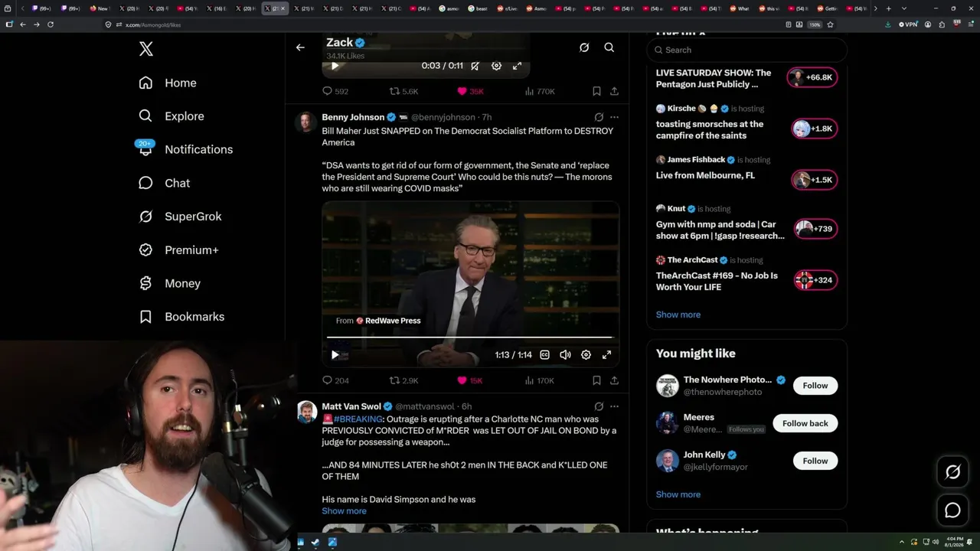Unlike the post with 35K likes
The width and height of the screenshot is (980, 551).
pyautogui.click(x=470, y=91)
